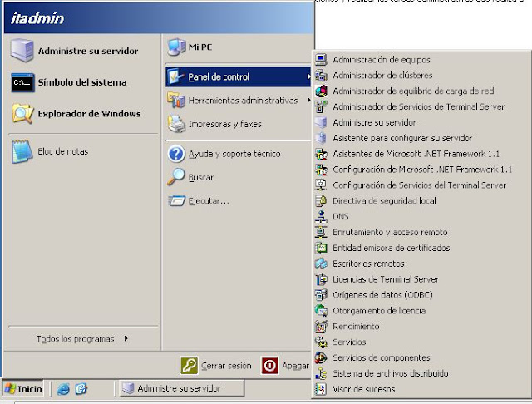532x404 pixels.
Task: Click the Mi PC computer icon
Action: point(176,47)
